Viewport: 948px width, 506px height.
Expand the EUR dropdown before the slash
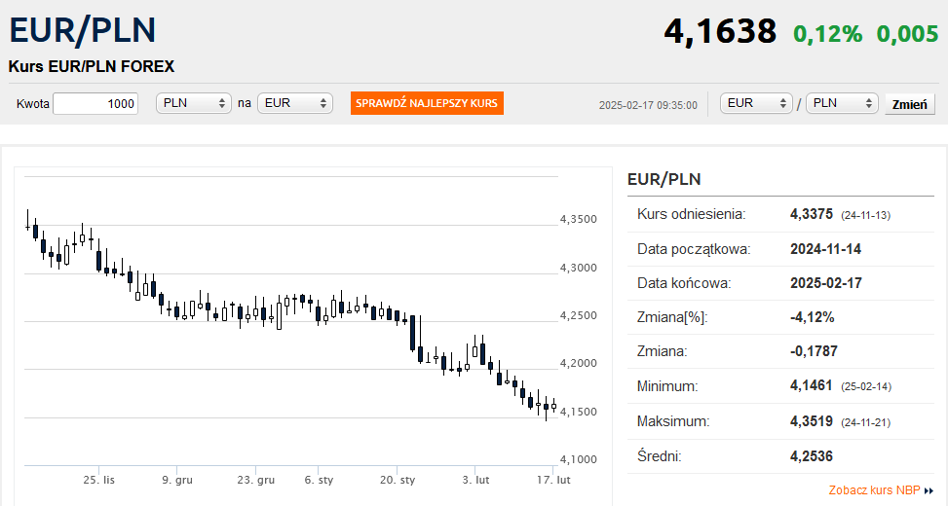point(756,104)
